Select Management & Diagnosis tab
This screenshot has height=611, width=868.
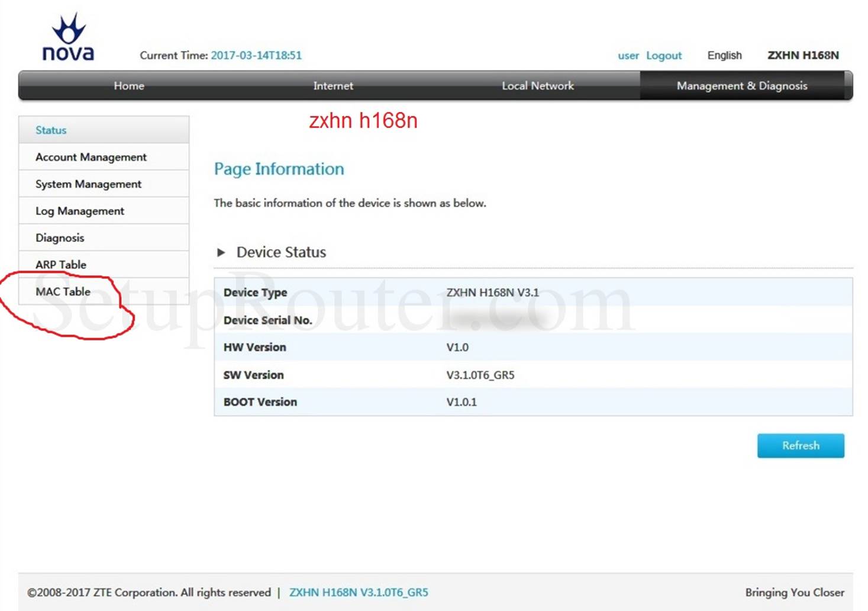742,86
